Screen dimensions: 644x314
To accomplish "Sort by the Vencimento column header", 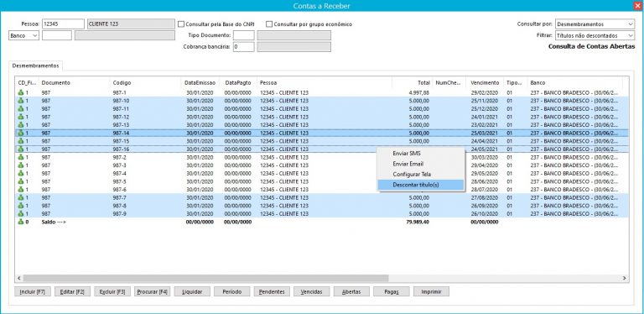I will (x=485, y=82).
